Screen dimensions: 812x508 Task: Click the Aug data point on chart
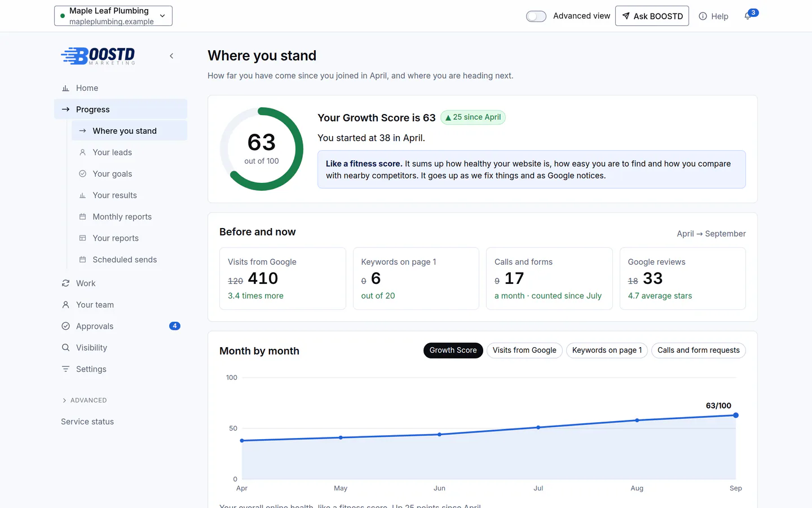coord(637,421)
